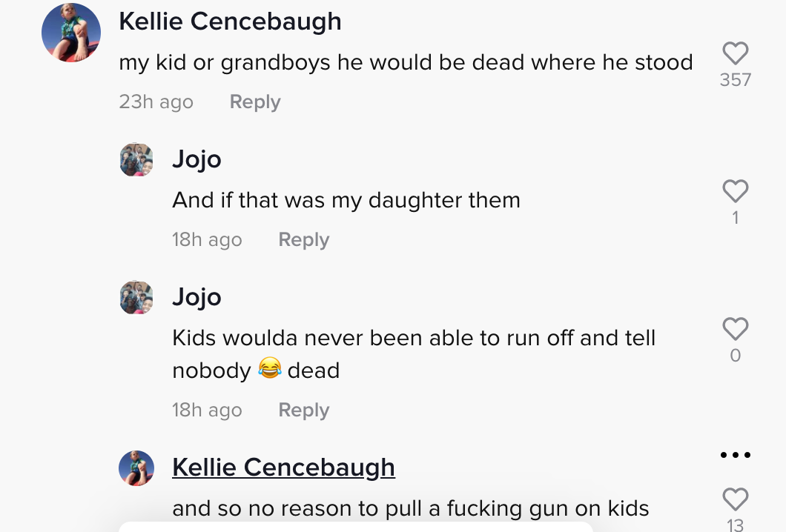Image resolution: width=786 pixels, height=532 pixels.
Task: Open Kellie's small avatar on bottom reply
Action: (136, 468)
